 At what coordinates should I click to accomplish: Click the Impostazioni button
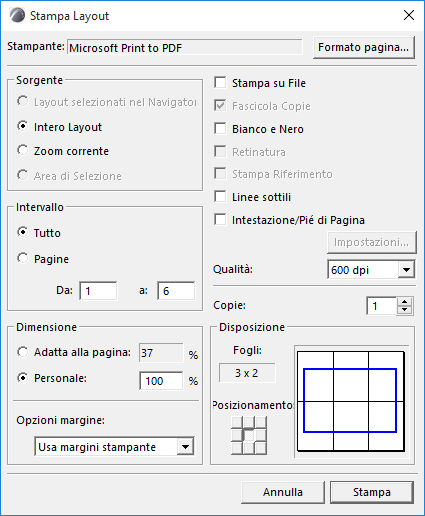pos(372,242)
